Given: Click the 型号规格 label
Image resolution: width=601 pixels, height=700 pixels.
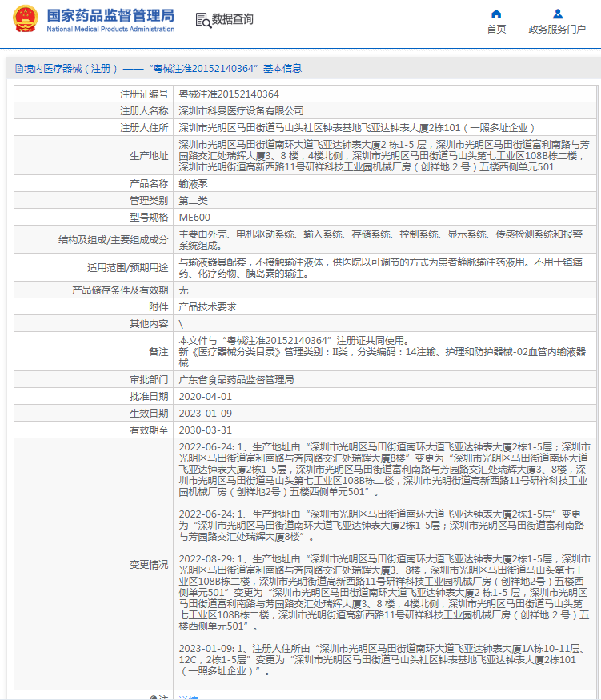Looking at the screenshot, I should click(x=149, y=218).
